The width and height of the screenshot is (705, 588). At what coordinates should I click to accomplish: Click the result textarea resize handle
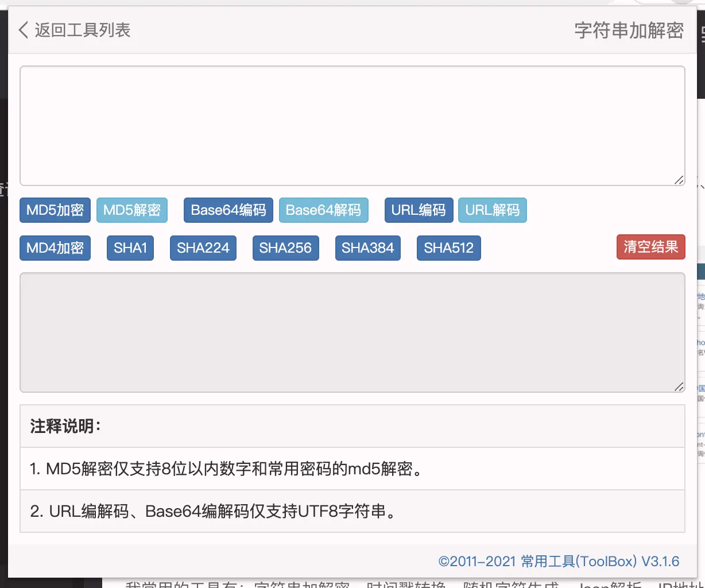click(x=679, y=386)
